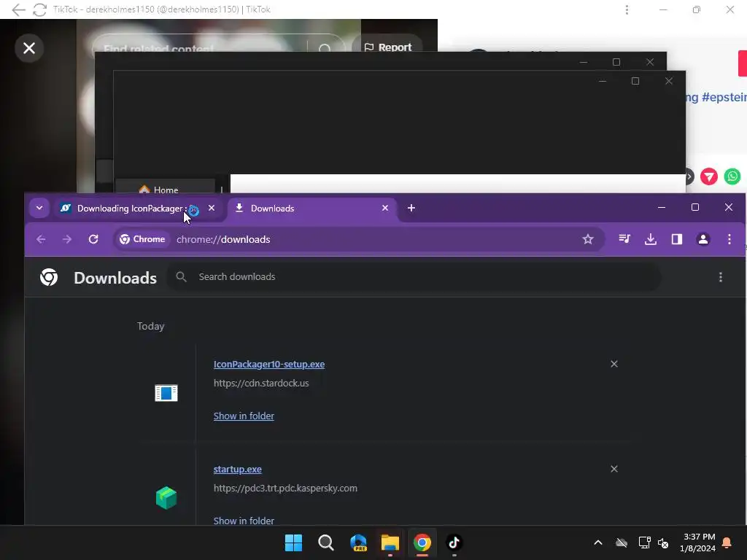Image resolution: width=747 pixels, height=560 pixels.
Task: Reload the Chrome downloads page
Action: (x=93, y=239)
